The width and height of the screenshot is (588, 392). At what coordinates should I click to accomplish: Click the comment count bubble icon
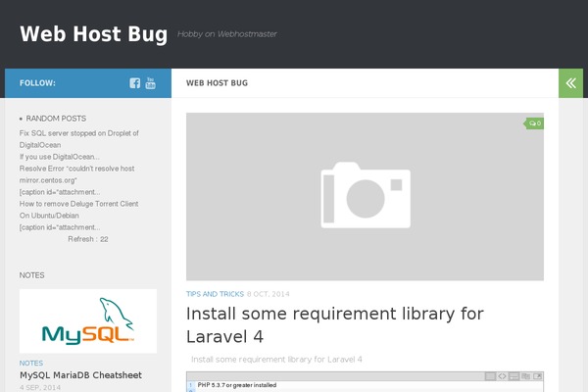click(535, 123)
